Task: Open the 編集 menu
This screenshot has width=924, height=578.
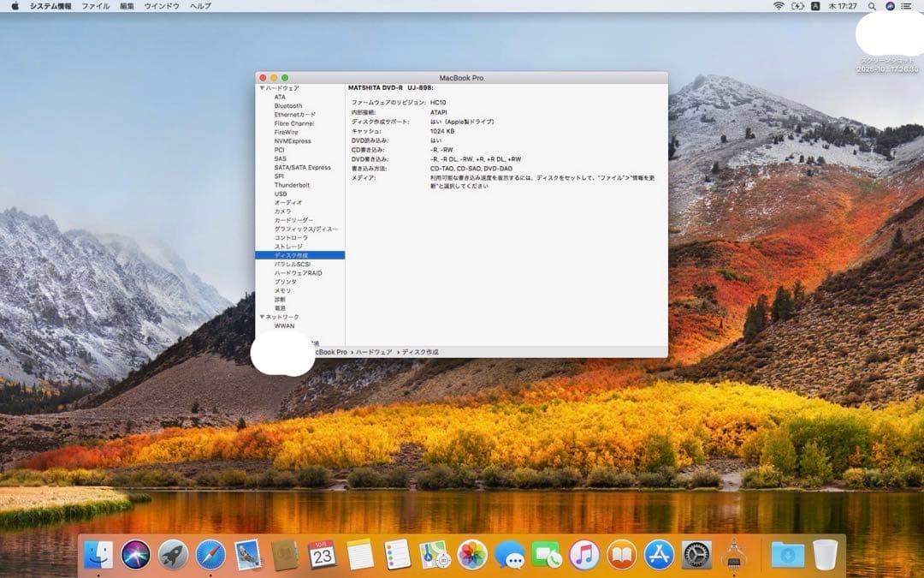Action: click(x=127, y=6)
